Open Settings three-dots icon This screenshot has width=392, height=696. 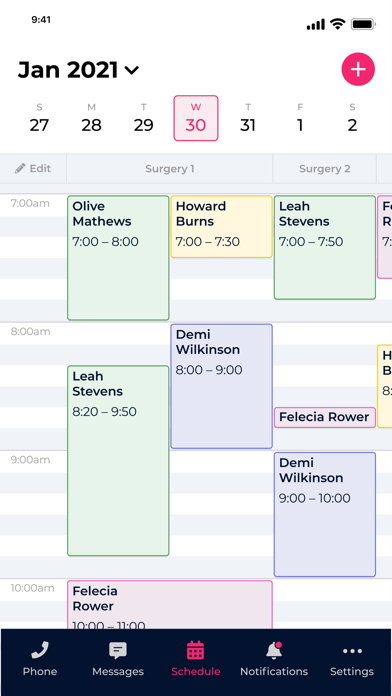click(352, 651)
